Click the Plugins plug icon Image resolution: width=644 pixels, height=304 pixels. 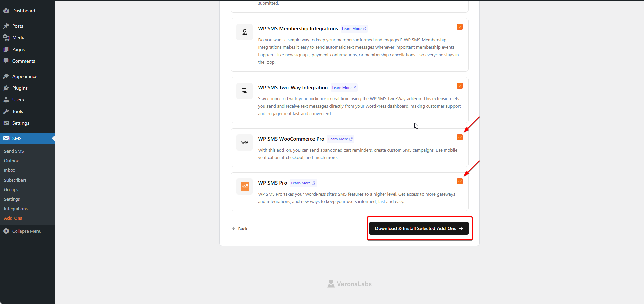coord(6,88)
